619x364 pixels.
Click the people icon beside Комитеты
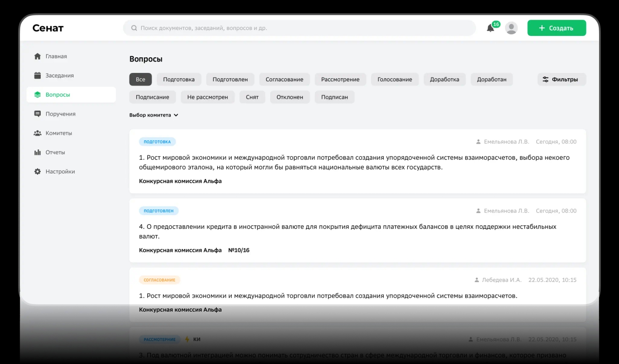point(37,133)
